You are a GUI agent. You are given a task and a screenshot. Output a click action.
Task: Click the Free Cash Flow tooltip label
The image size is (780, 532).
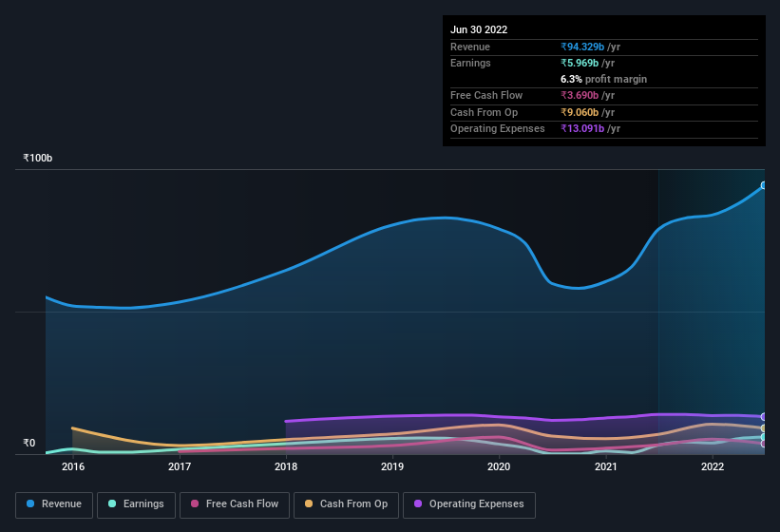pos(486,95)
